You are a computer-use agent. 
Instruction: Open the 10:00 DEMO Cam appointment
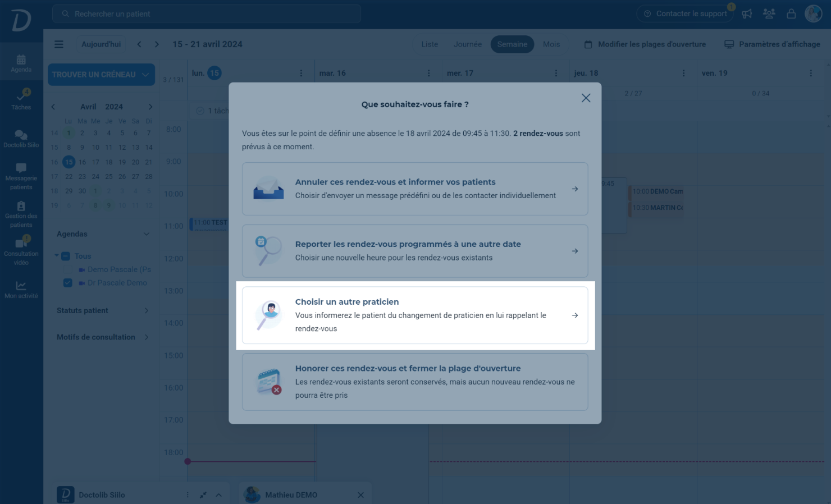tap(656, 191)
